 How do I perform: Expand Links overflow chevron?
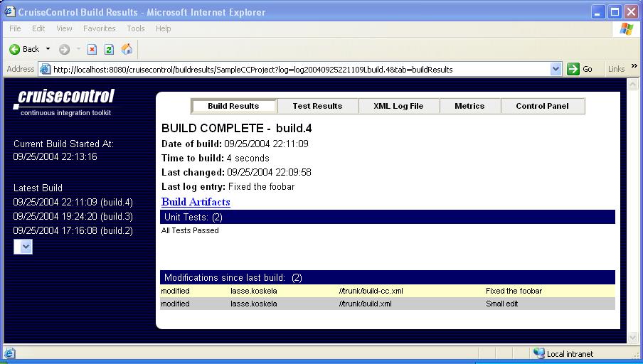[634, 66]
